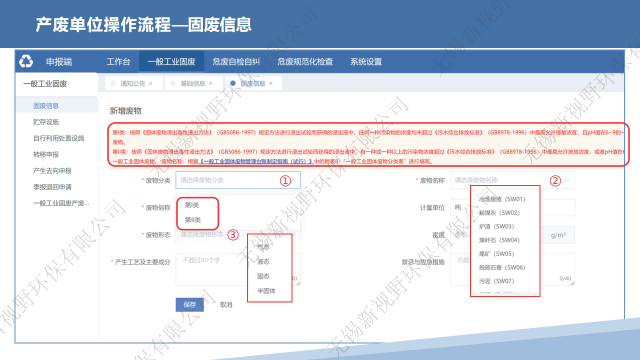
Task: Open the 废物分类 dropdown field
Action: [x=238, y=180]
